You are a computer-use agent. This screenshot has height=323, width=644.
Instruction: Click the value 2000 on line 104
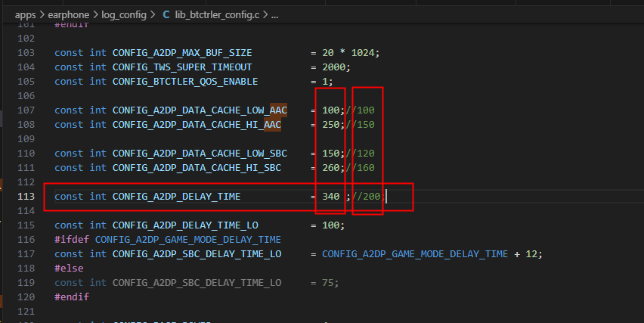point(334,67)
